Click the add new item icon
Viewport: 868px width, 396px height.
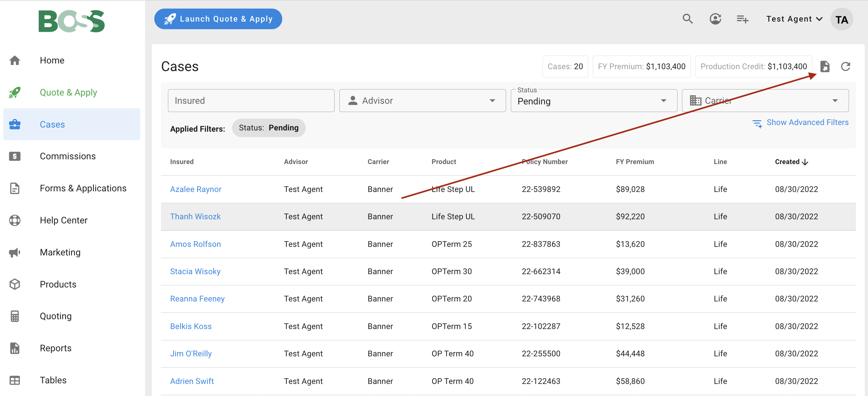coord(743,18)
